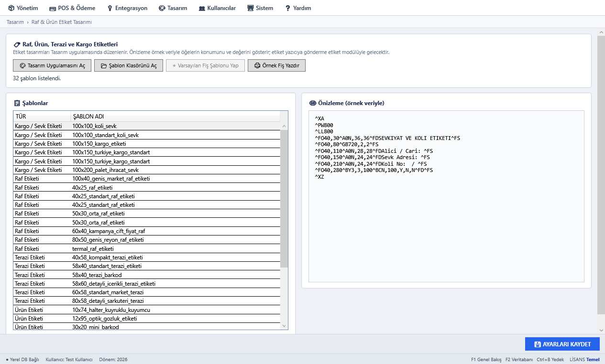605x364 pixels.
Task: Click the eye icon beside Önizleme heading
Action: click(x=313, y=103)
